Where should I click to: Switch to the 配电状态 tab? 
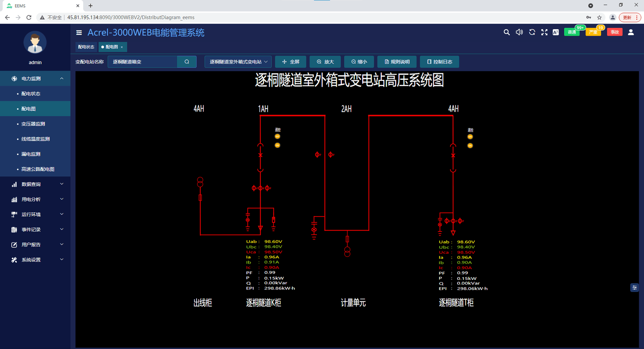click(x=86, y=47)
